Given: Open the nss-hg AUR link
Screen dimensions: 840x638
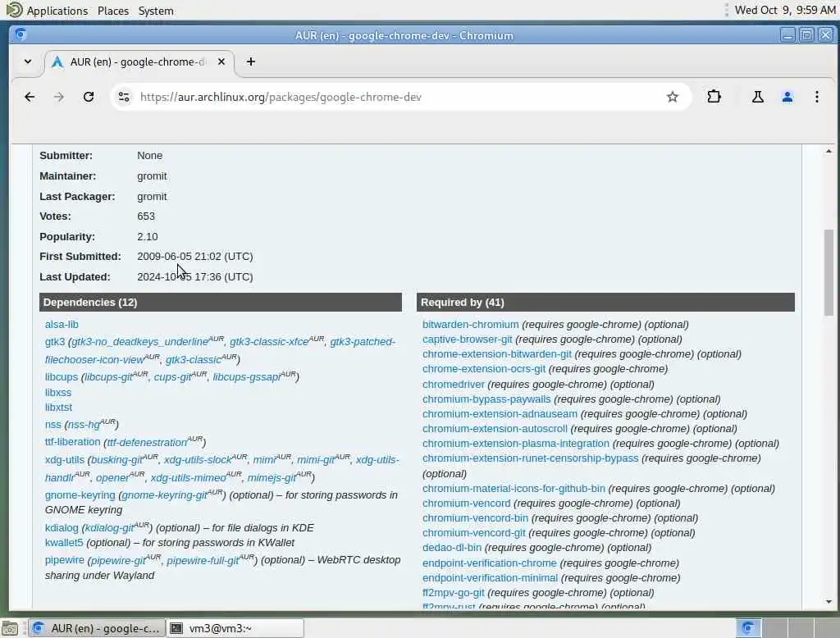Looking at the screenshot, I should tap(84, 425).
